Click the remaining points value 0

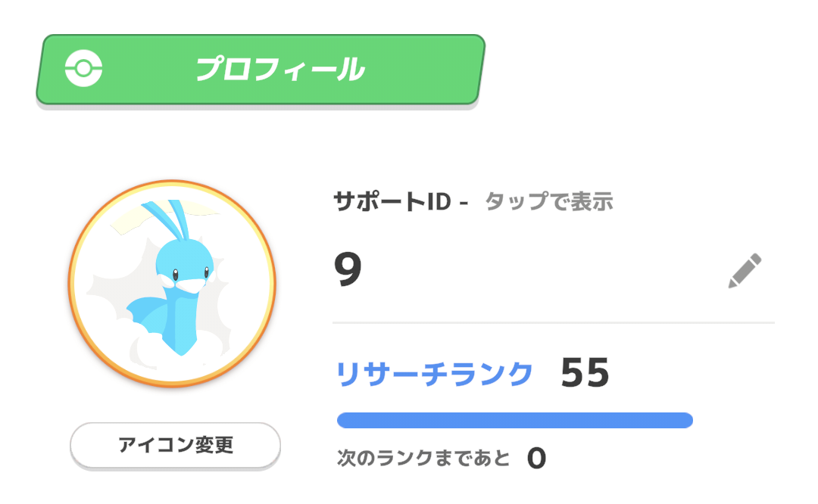pyautogui.click(x=536, y=458)
